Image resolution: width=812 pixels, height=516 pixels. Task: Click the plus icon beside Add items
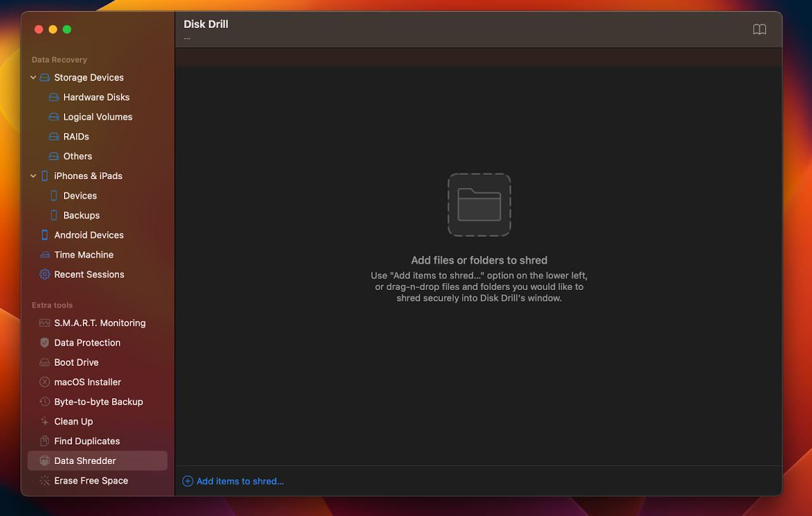pos(187,481)
